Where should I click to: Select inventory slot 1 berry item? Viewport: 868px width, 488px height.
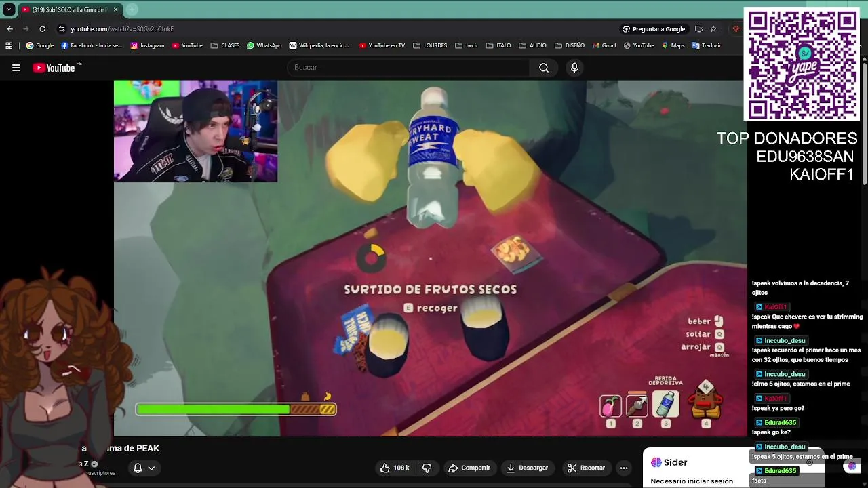pyautogui.click(x=610, y=406)
